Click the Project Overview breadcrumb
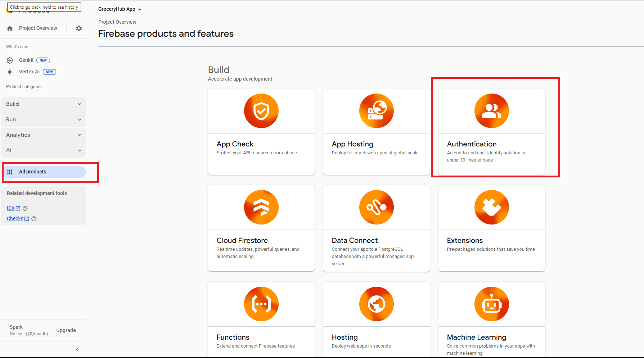Screen dimensions: 644x358 pos(117,22)
